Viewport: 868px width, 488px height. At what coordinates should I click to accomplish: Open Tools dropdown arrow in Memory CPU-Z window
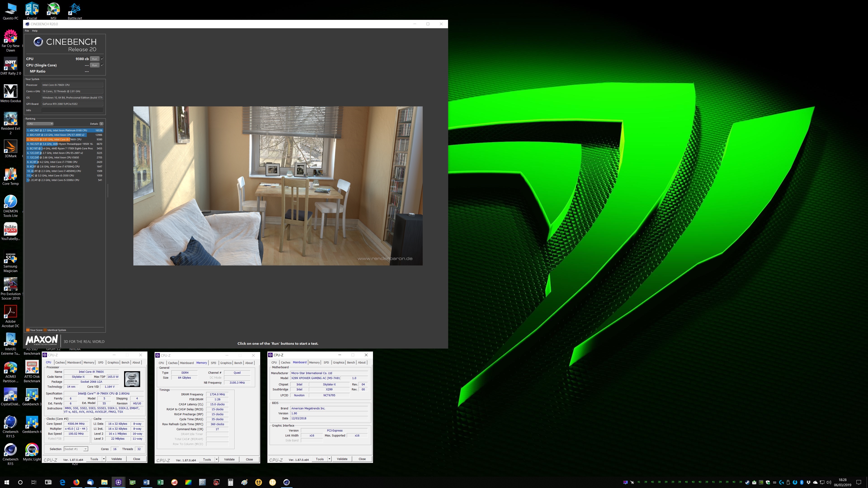coord(217,459)
